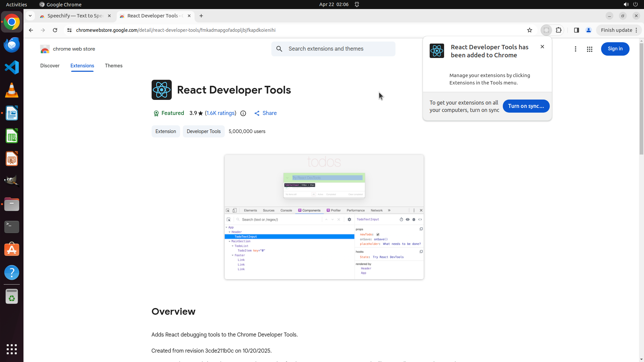The image size is (644, 362).
Task: Open the Extensions puzzle icon
Action: pos(558,30)
